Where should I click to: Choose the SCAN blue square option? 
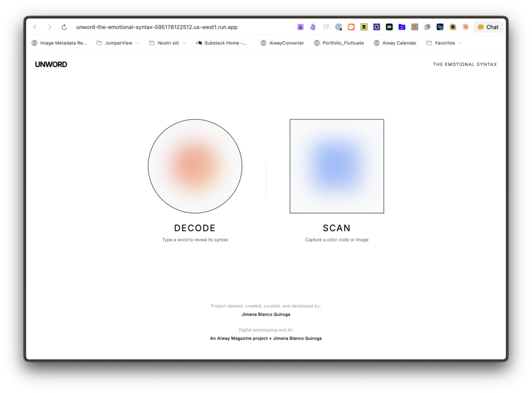pyautogui.click(x=337, y=166)
